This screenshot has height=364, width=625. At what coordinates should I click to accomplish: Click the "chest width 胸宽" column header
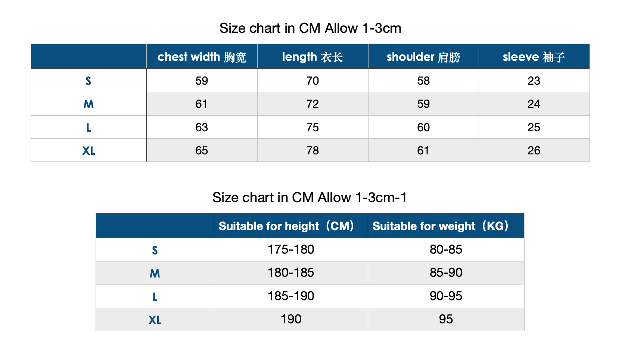(x=202, y=57)
